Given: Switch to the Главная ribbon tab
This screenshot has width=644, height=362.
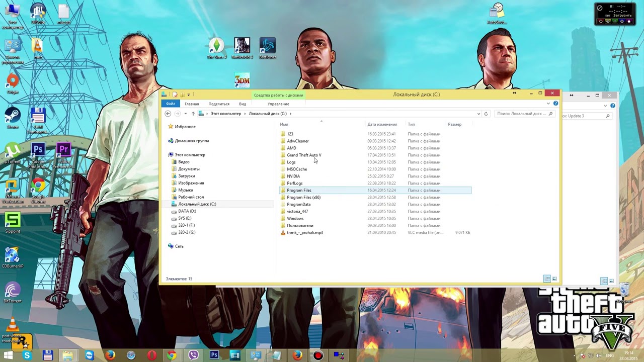Looking at the screenshot, I should pos(192,104).
